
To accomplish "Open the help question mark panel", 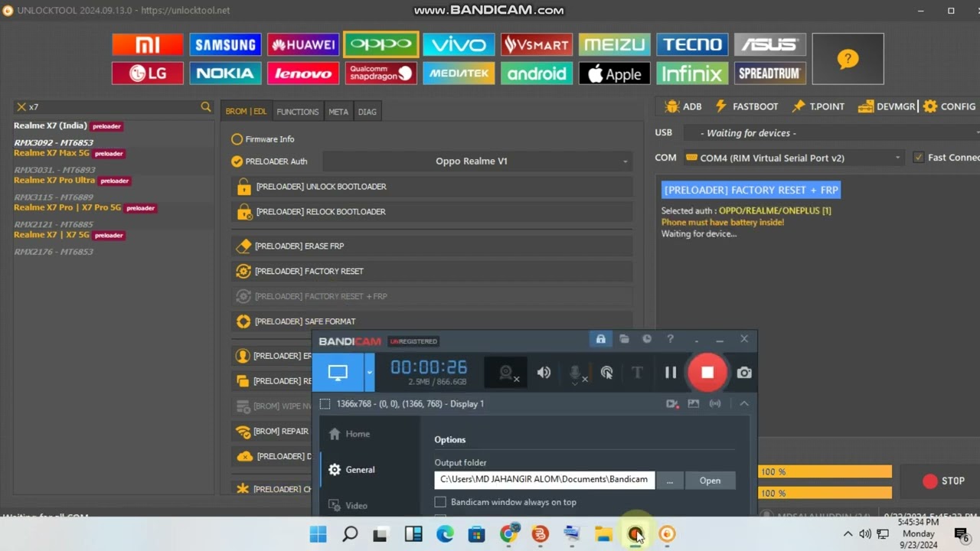I will [848, 59].
